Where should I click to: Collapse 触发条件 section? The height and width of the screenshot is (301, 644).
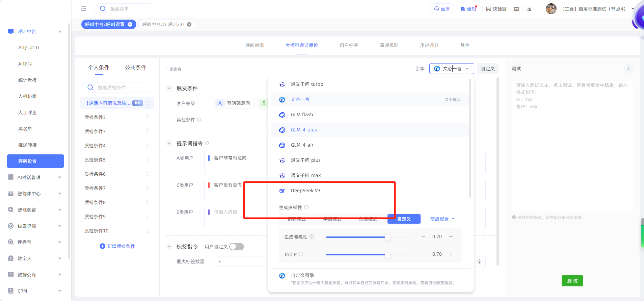click(x=169, y=88)
